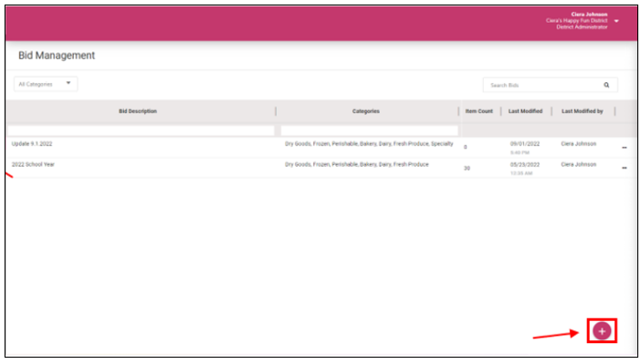
Task: Click item count 0
Action: point(465,147)
